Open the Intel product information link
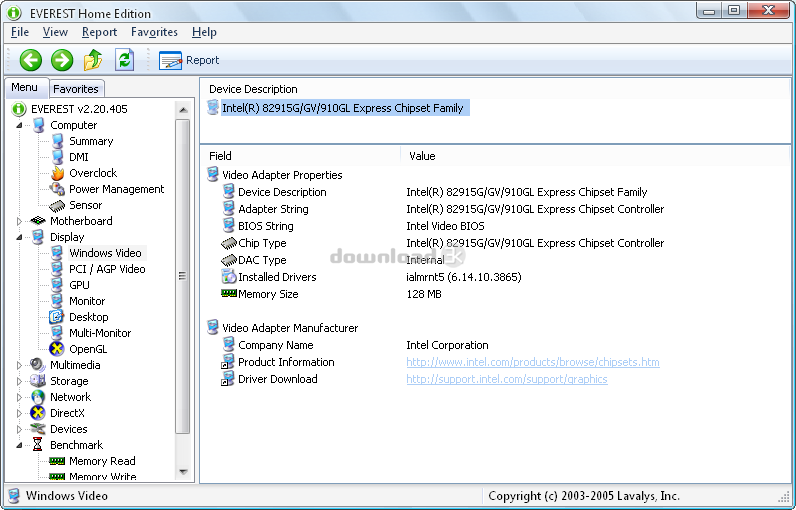 tap(532, 362)
